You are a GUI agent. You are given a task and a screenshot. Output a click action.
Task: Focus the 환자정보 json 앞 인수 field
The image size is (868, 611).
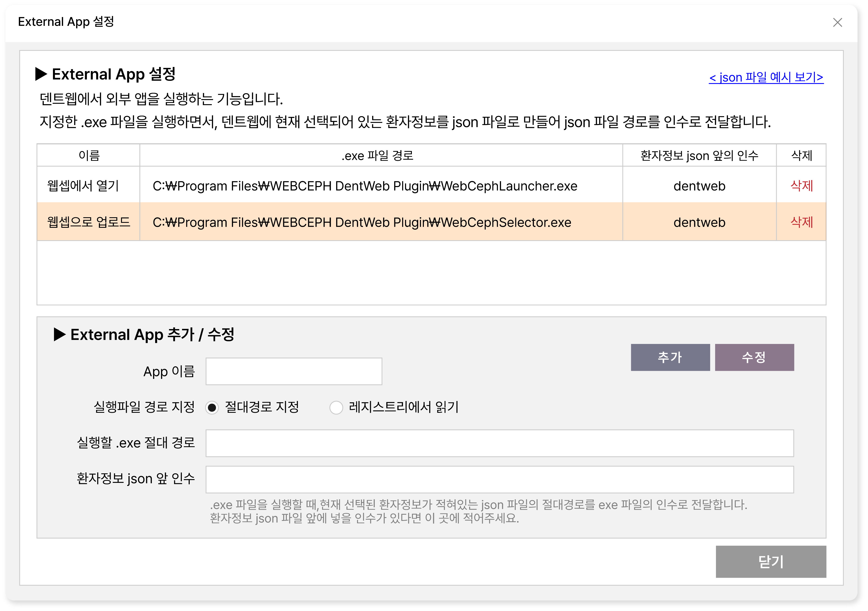tap(499, 480)
